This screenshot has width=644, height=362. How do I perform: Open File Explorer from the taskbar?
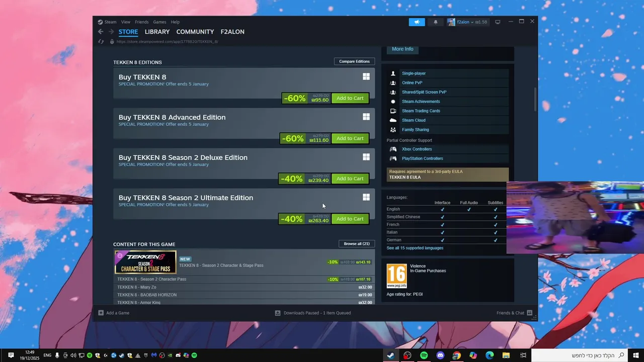pos(506,355)
